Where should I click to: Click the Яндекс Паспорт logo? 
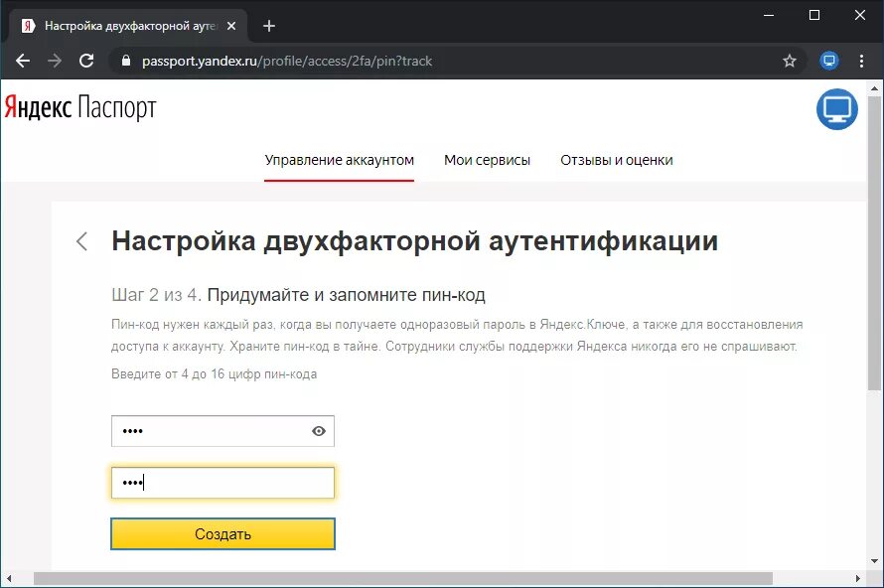click(80, 107)
